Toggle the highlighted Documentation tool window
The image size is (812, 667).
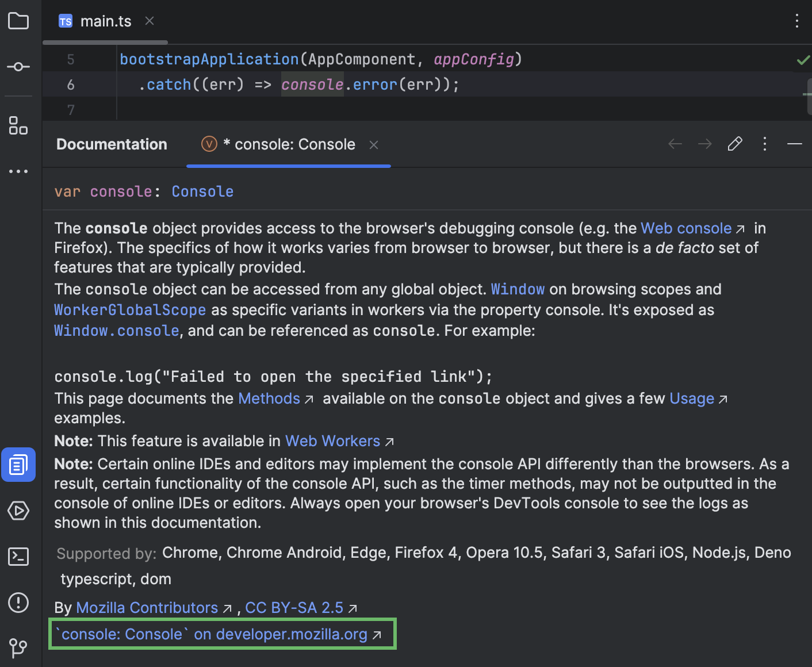pyautogui.click(x=18, y=465)
